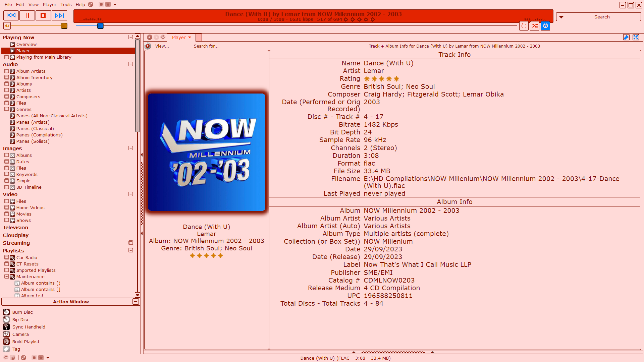Open the File menu
Viewport: 644px width, 362px height.
[x=8, y=4]
